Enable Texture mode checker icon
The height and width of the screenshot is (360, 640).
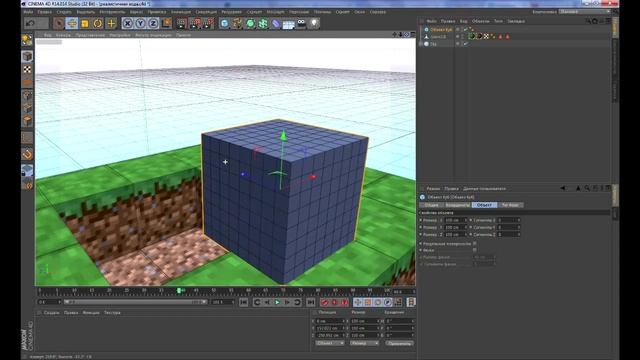tap(27, 69)
